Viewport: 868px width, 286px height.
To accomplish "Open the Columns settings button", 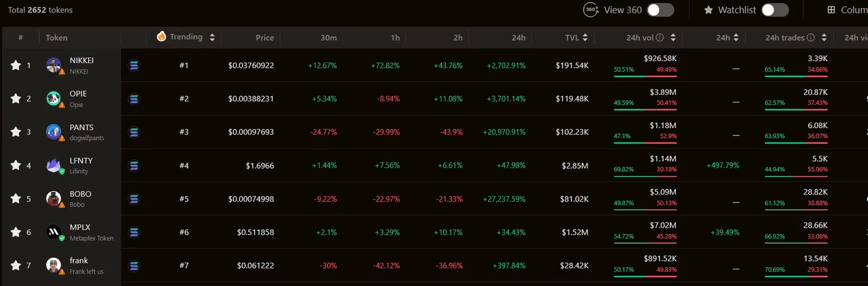I will coord(848,10).
